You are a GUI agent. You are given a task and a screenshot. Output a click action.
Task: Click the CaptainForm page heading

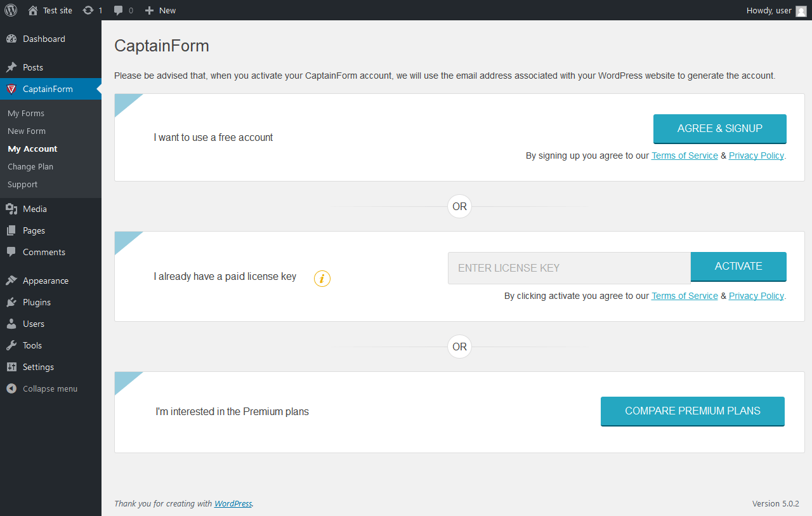pyautogui.click(x=162, y=46)
